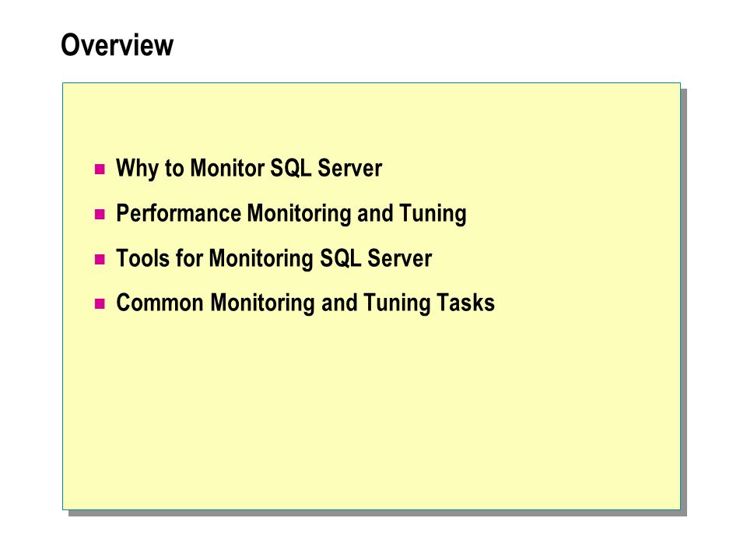Click Monitoring in the Performance bullet line
The image size is (747, 560).
coord(299,214)
